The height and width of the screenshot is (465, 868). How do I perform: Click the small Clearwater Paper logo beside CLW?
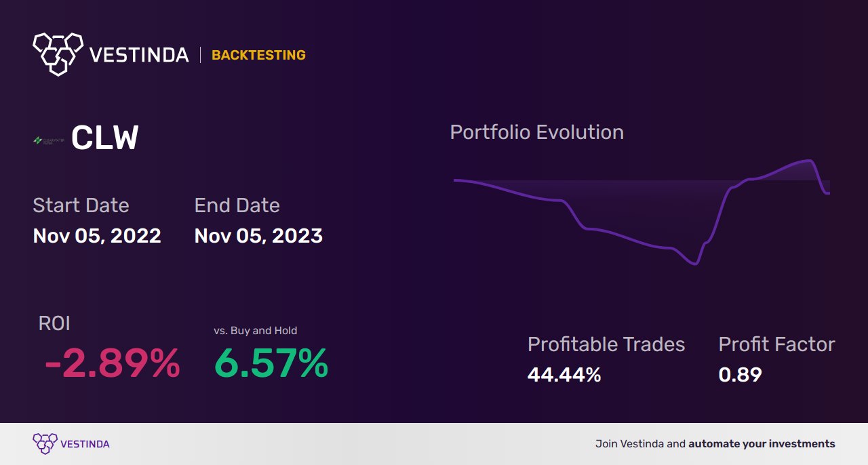[x=49, y=140]
